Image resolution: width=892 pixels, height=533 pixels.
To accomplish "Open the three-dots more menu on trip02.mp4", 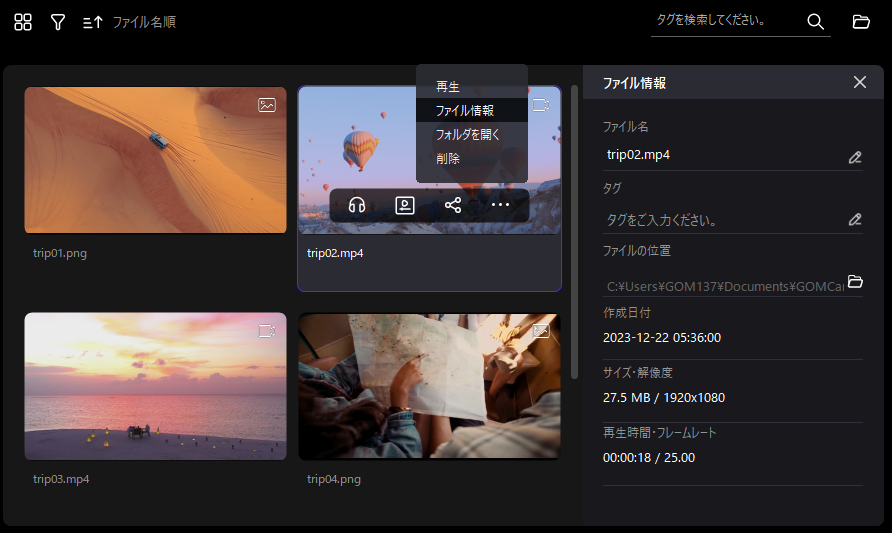I will click(x=500, y=205).
